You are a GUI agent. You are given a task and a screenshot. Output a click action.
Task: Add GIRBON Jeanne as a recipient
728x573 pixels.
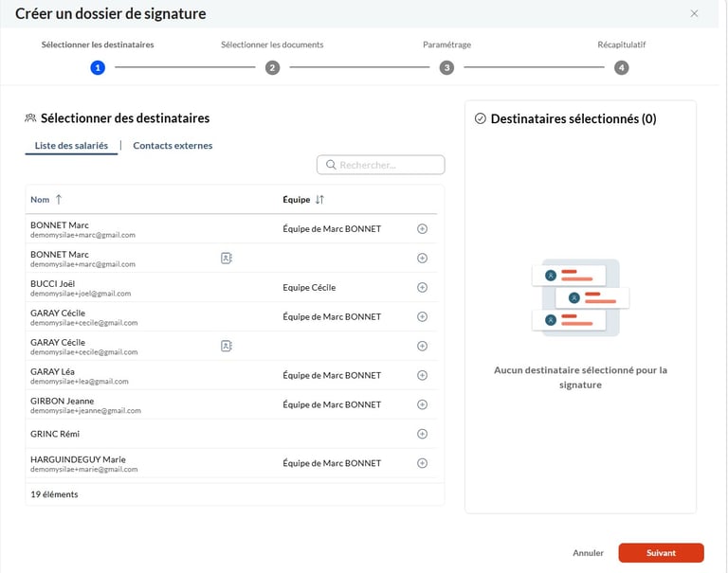point(423,404)
